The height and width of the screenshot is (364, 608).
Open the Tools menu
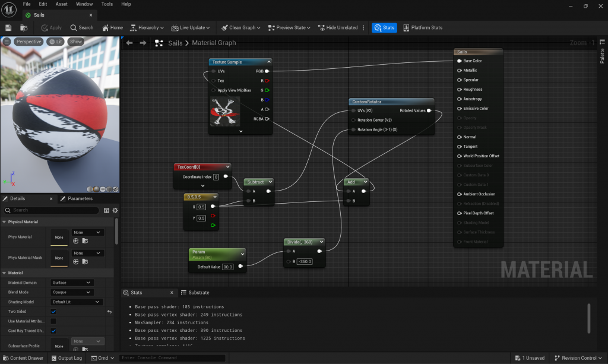(x=107, y=4)
